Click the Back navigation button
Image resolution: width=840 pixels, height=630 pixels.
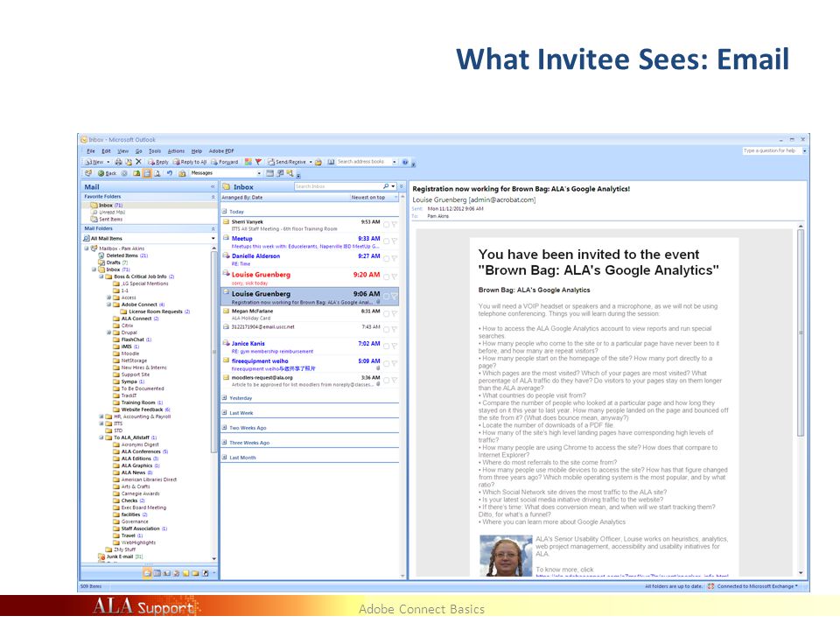tap(107, 173)
